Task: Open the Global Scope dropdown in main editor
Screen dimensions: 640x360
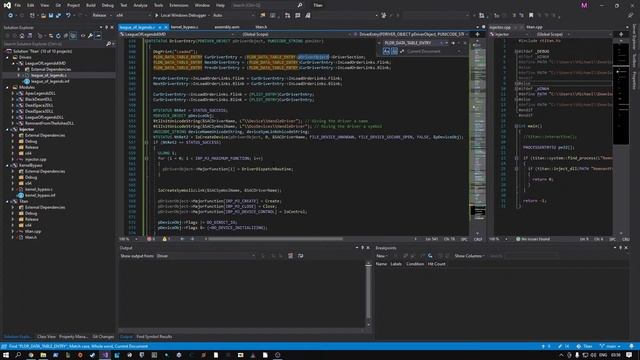Action: tap(295, 35)
